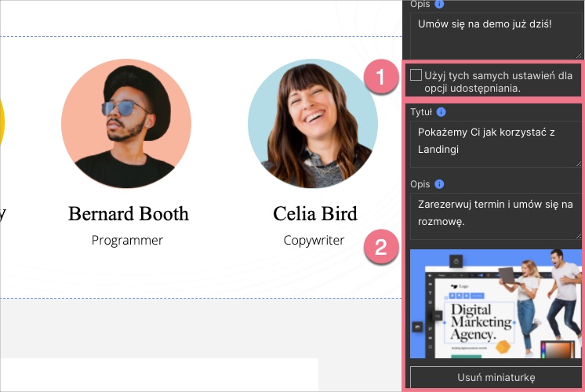The image size is (585, 392).
Task: Click the info icon beside Tytuł label
Action: [x=441, y=112]
